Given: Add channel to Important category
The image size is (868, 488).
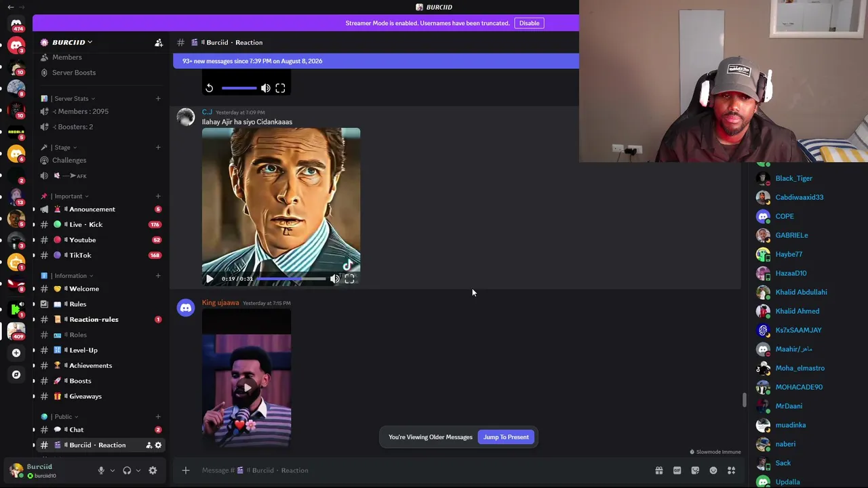Looking at the screenshot, I should pyautogui.click(x=158, y=196).
